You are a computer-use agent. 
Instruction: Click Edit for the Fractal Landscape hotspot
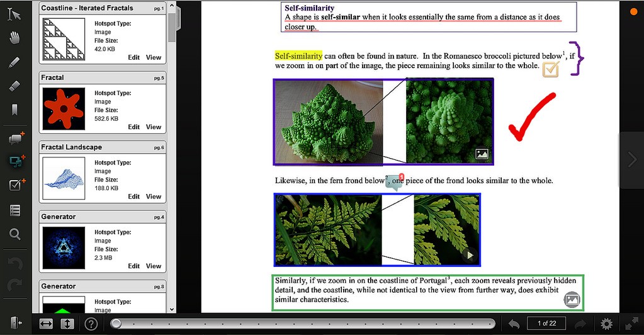(x=133, y=196)
